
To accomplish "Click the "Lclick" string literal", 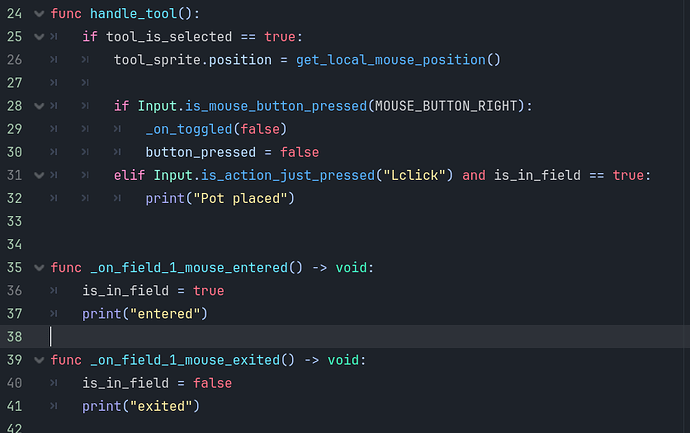I will tap(415, 176).
